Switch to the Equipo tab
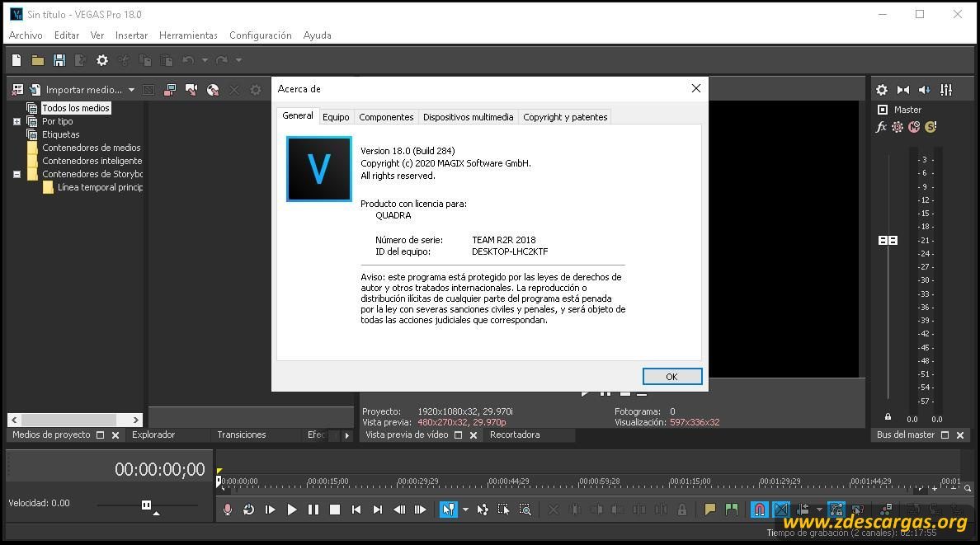Screen dimensions: 980x545 click(336, 117)
